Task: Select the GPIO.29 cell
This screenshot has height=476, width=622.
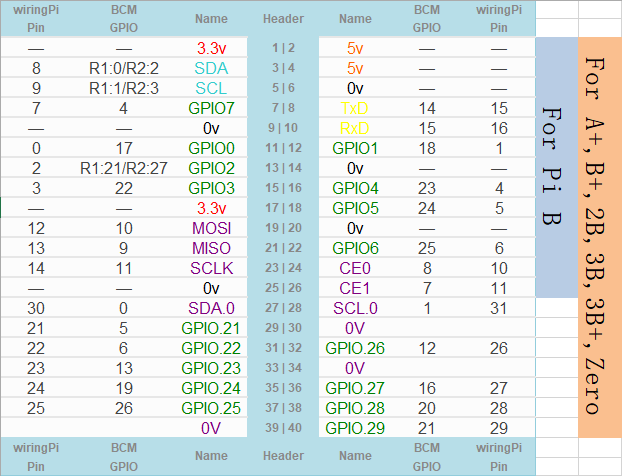Action: pos(355,428)
